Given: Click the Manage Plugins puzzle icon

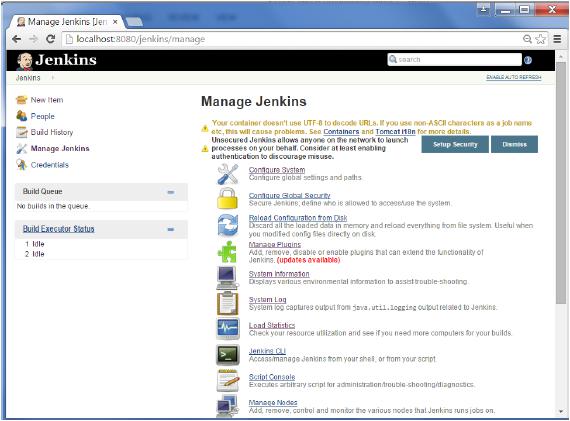Looking at the screenshot, I should (x=228, y=252).
